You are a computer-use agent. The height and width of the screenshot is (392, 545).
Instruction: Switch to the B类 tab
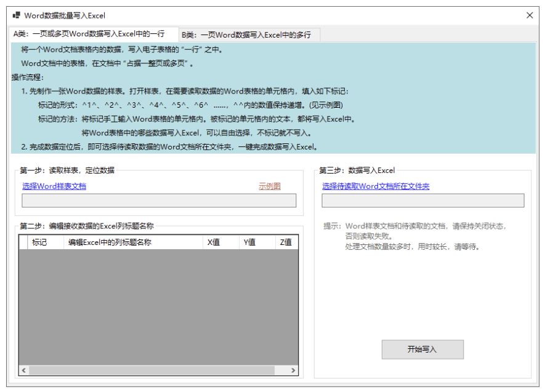click(245, 34)
